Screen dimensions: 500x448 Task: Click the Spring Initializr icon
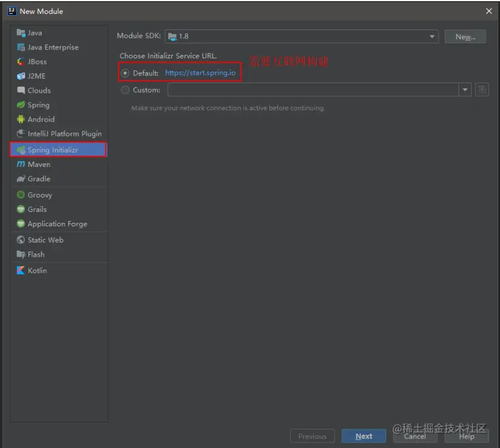pyautogui.click(x=20, y=150)
